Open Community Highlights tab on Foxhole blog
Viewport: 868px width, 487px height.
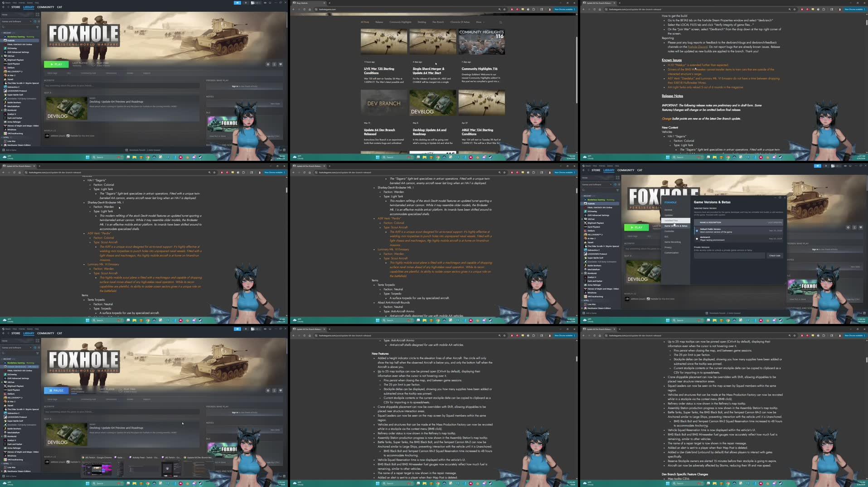pyautogui.click(x=400, y=22)
